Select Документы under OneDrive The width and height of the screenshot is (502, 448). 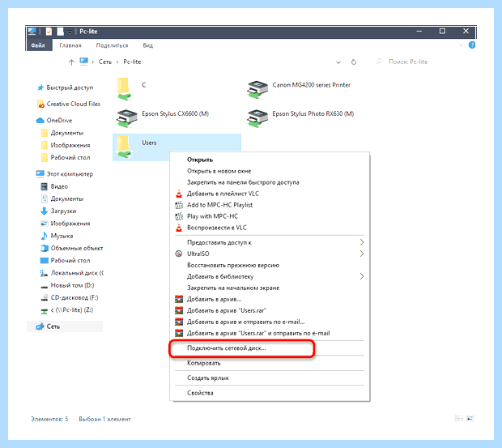[x=64, y=133]
